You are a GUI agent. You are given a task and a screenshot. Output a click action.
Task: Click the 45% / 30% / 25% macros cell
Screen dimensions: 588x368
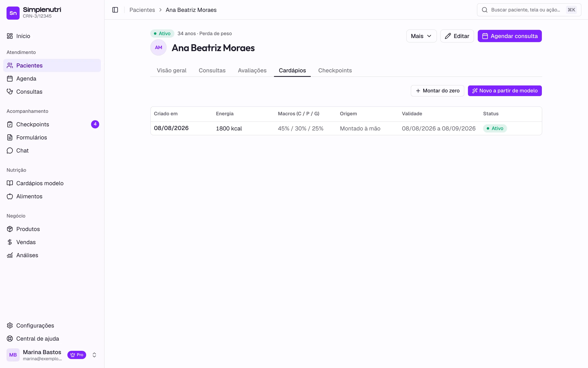(x=301, y=128)
